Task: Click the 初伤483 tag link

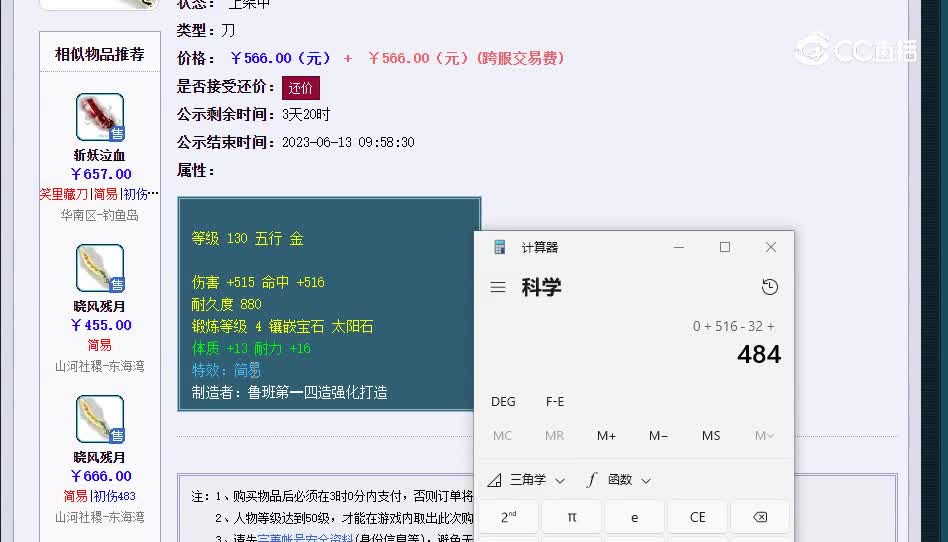Action: point(115,496)
